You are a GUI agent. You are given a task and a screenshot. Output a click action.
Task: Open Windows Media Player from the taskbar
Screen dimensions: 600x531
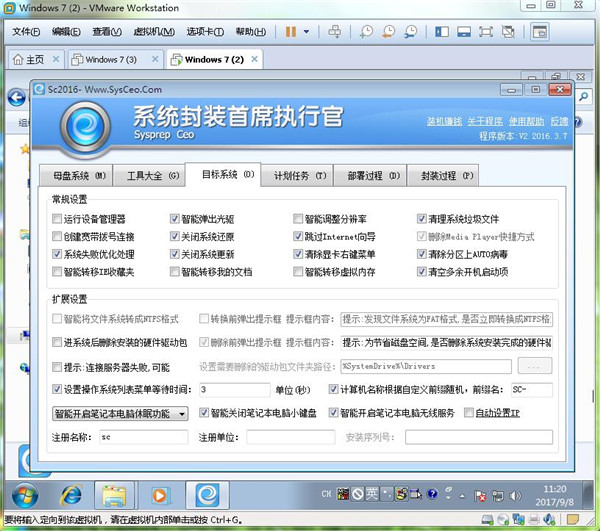[160, 496]
